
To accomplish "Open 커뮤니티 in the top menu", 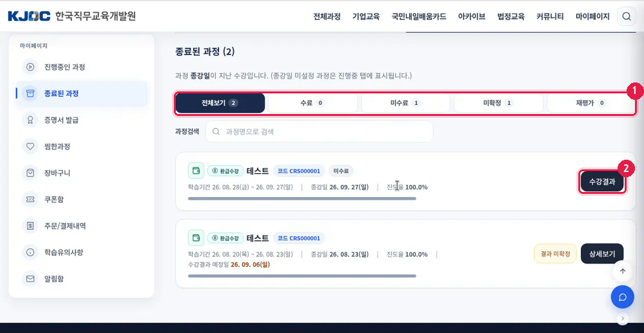I will pyautogui.click(x=550, y=17).
